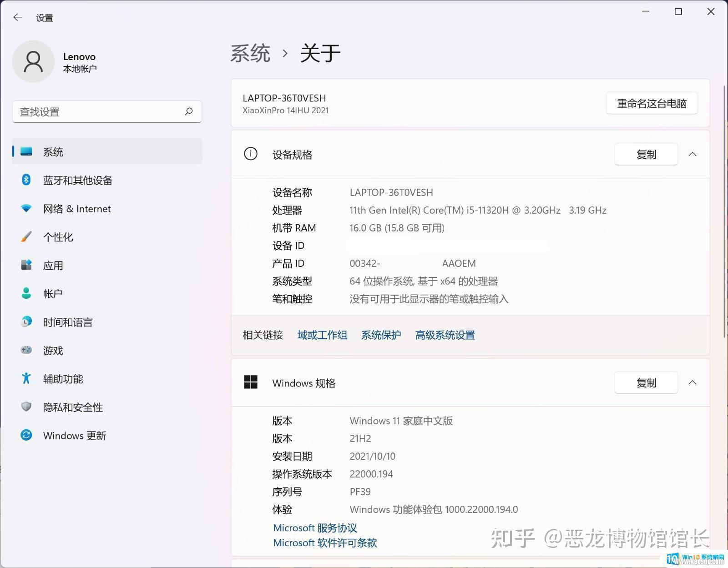Image resolution: width=728 pixels, height=568 pixels.
Task: Select edition Windows 11 家庭中文版
Action: pos(401,421)
